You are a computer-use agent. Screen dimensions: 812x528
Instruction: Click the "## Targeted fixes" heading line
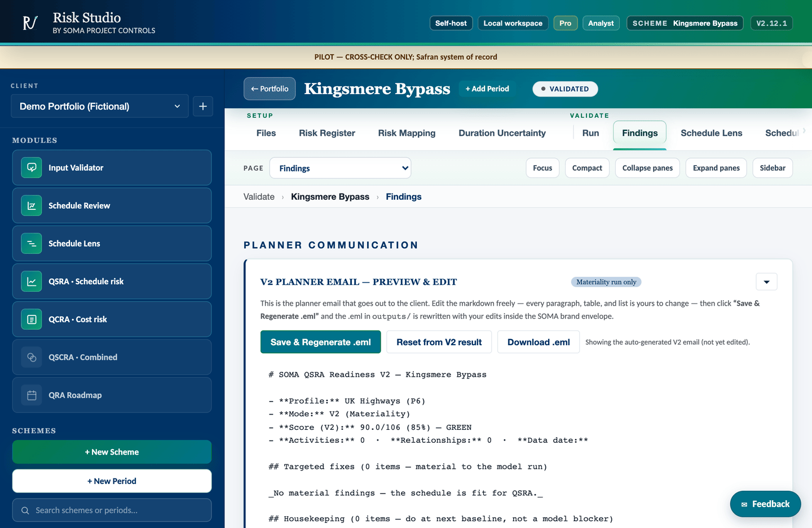tap(408, 467)
